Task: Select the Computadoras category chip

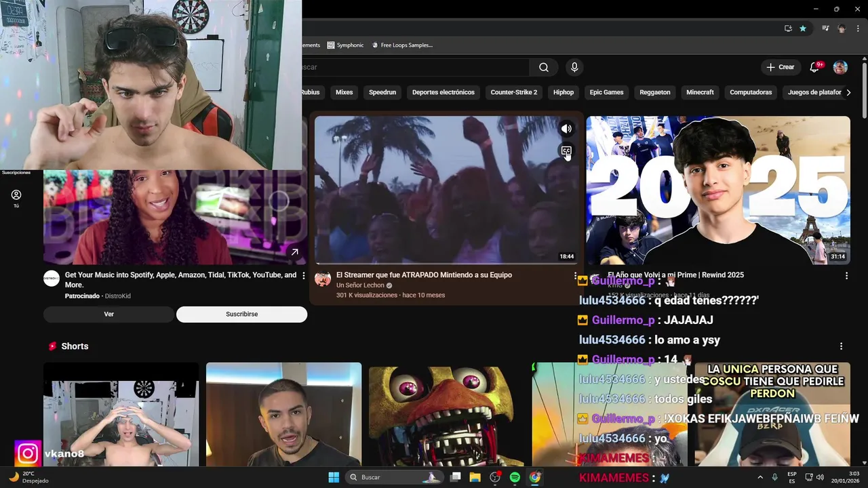Action: 751,92
